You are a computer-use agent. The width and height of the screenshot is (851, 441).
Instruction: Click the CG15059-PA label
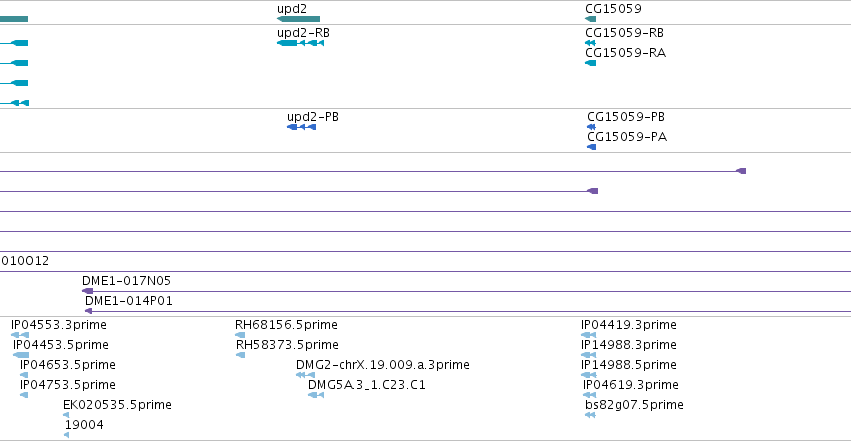click(x=627, y=137)
